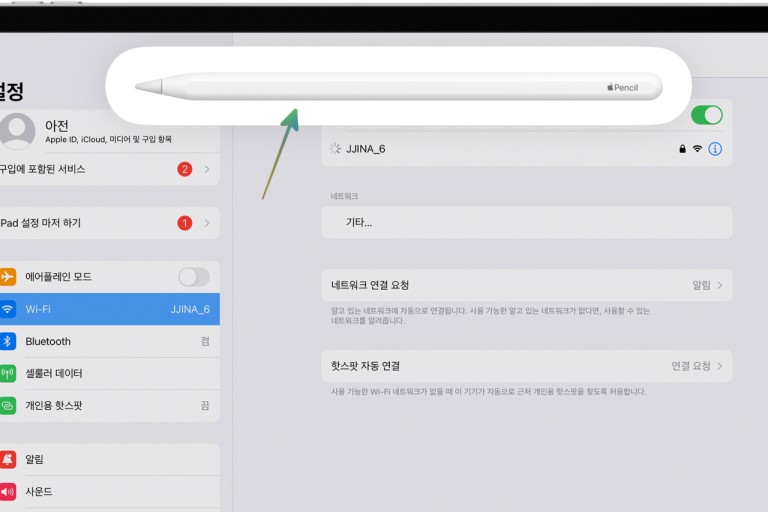The height and width of the screenshot is (512, 768).
Task: Select 셀룰러 데이터 in the sidebar
Action: pyautogui.click(x=110, y=373)
